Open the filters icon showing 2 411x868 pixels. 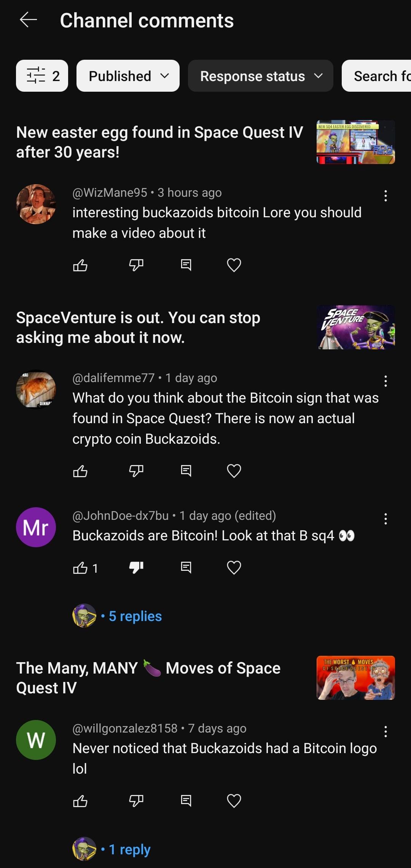pos(42,76)
